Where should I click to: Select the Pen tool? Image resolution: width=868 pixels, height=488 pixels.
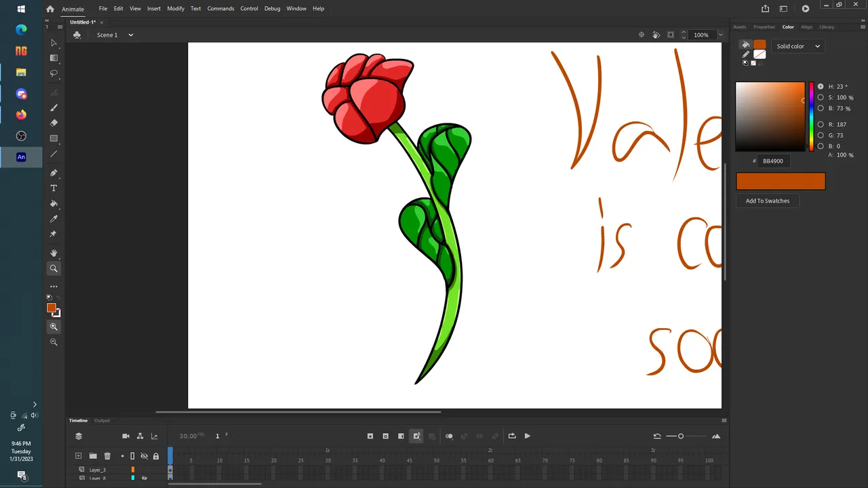(x=54, y=173)
